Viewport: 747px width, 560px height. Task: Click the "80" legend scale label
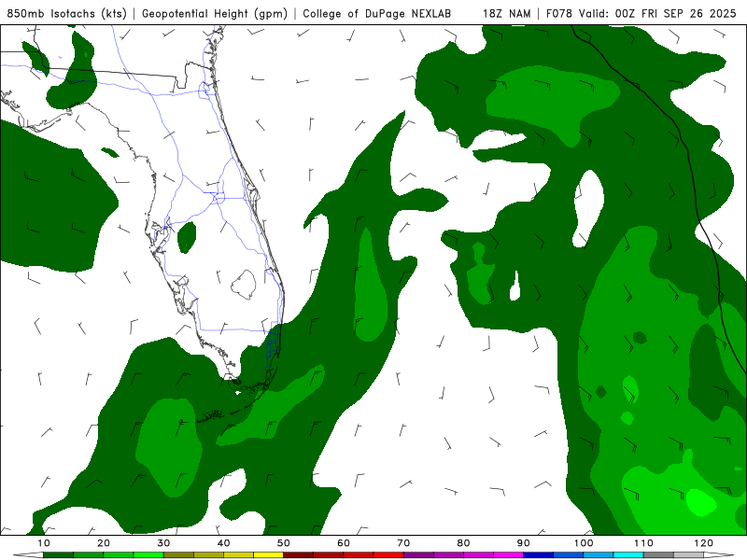[463, 543]
